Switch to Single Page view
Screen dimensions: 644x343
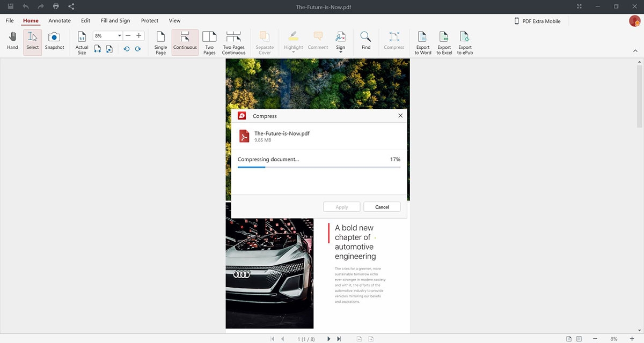point(160,43)
